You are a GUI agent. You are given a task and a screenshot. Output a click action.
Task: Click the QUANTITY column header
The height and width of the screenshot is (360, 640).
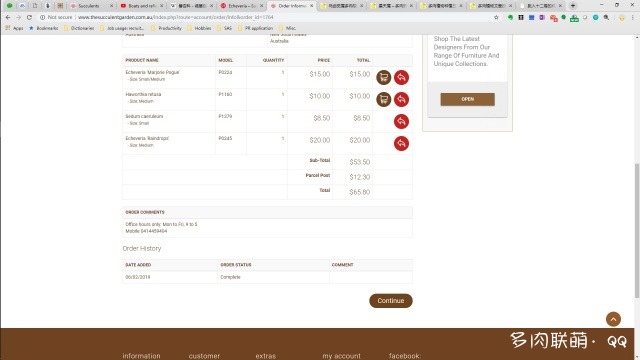click(273, 60)
